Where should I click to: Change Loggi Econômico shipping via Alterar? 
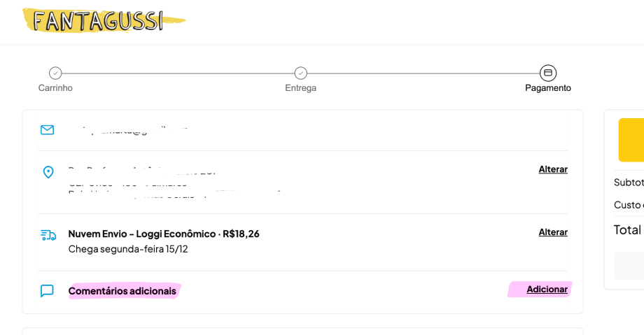pos(553,232)
